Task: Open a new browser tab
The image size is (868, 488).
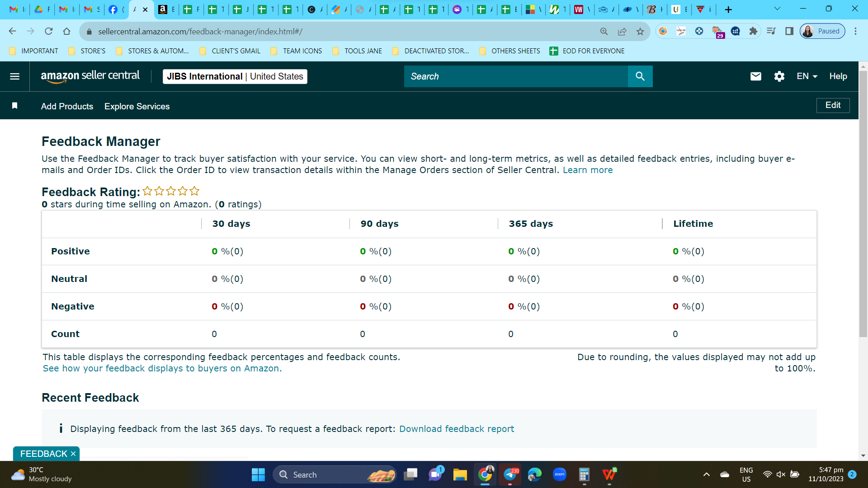Action: [728, 9]
